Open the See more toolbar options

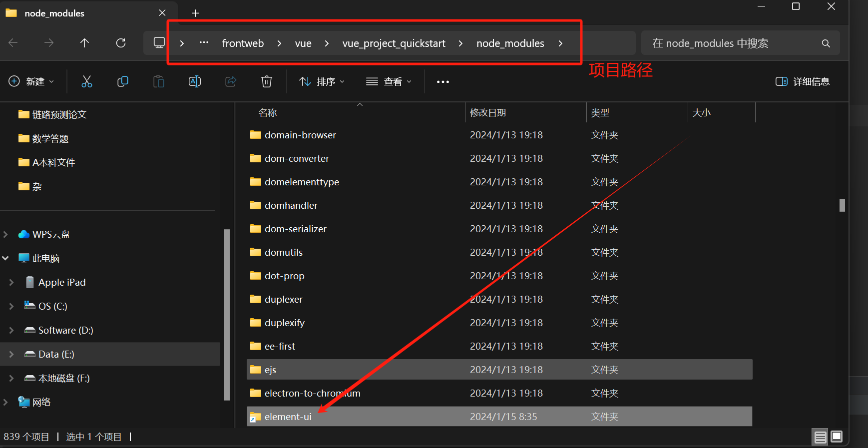[443, 81]
